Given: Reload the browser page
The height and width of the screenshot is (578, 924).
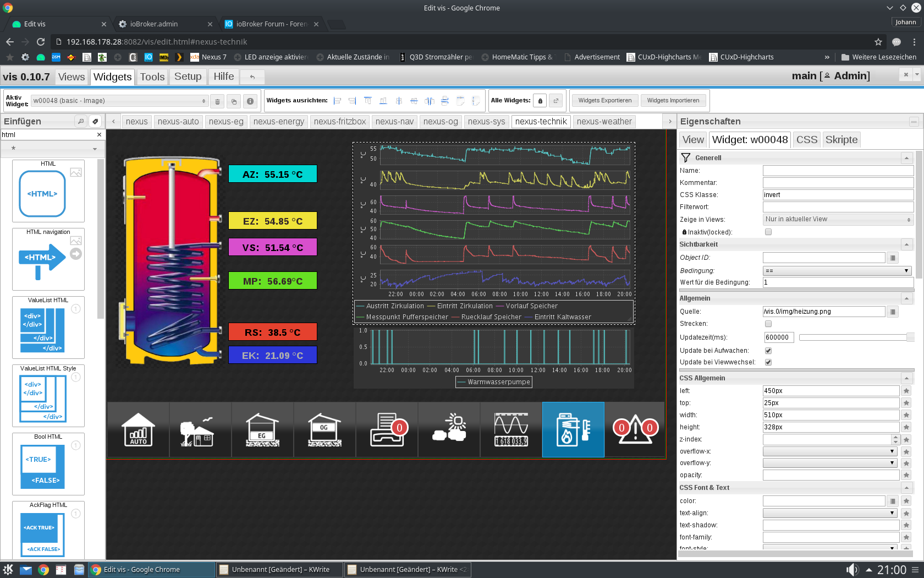Looking at the screenshot, I should pos(41,42).
